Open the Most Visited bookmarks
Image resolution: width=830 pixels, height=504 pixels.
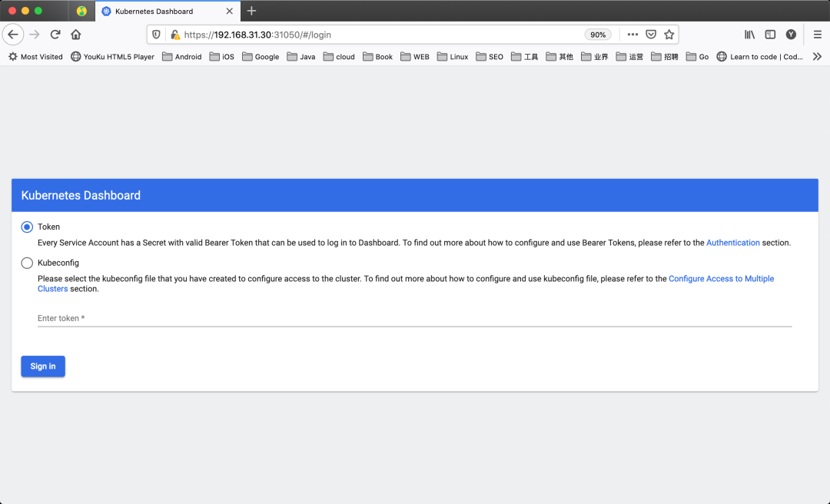click(35, 57)
